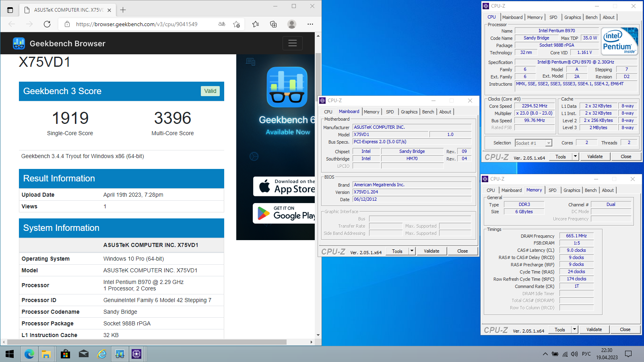
Task: Close the ASUSTeK X75VD1 browser tab
Action: coord(109,10)
